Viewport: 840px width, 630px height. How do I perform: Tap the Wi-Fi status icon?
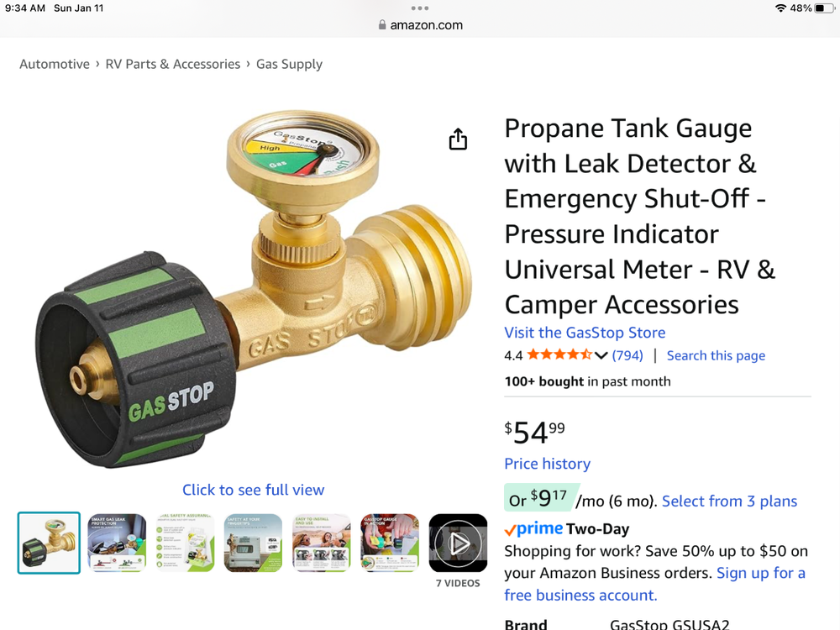780,8
